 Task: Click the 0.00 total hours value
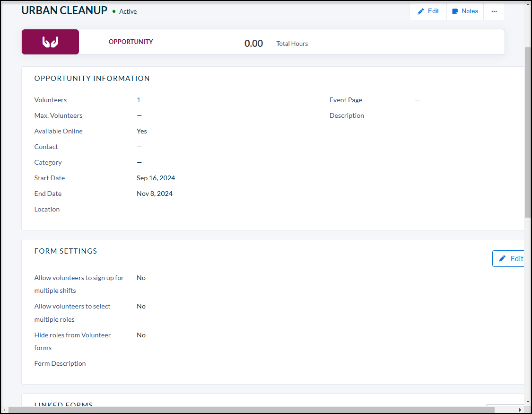[253, 44]
